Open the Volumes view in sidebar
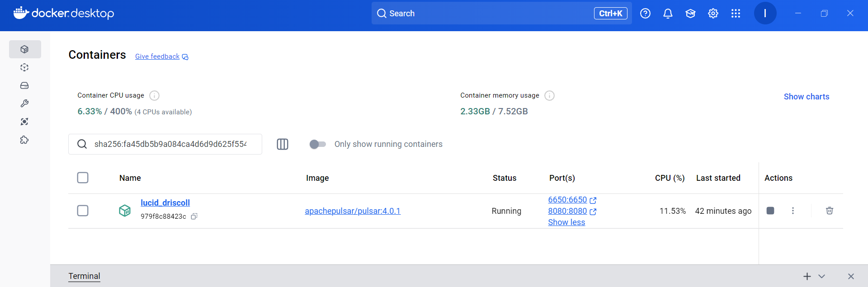868x287 pixels. [x=25, y=85]
